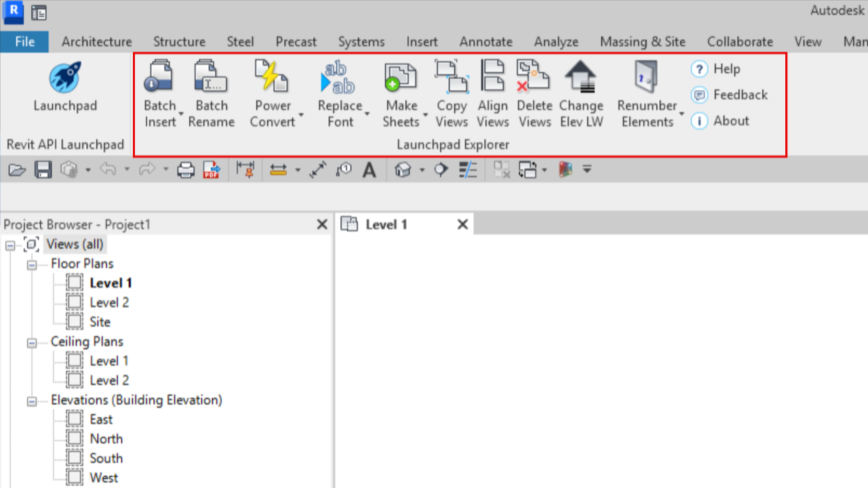This screenshot has width=868, height=488.
Task: Print using the printer icon
Action: click(186, 169)
